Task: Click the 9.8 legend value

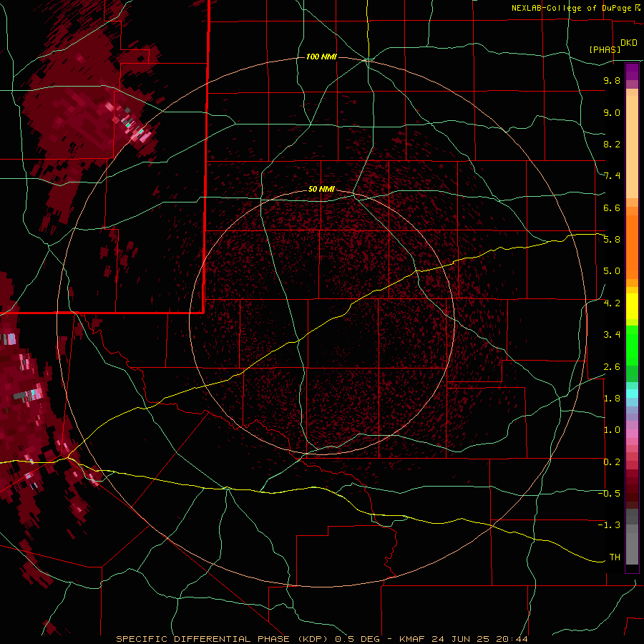Action: coord(612,80)
